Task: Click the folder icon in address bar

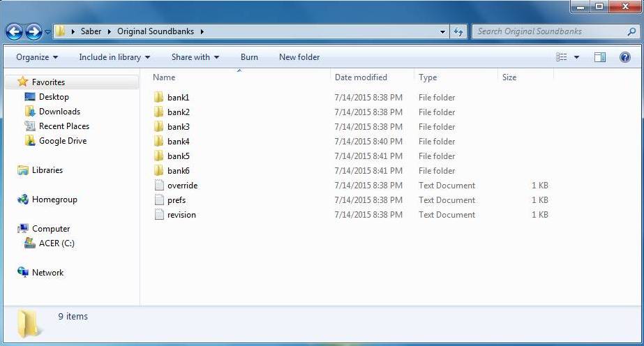Action: [x=61, y=31]
